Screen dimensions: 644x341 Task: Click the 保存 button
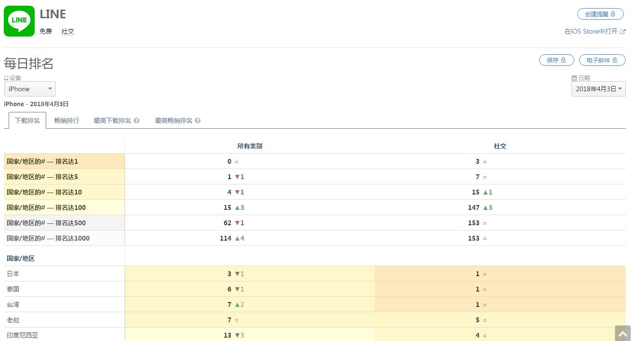coord(556,60)
